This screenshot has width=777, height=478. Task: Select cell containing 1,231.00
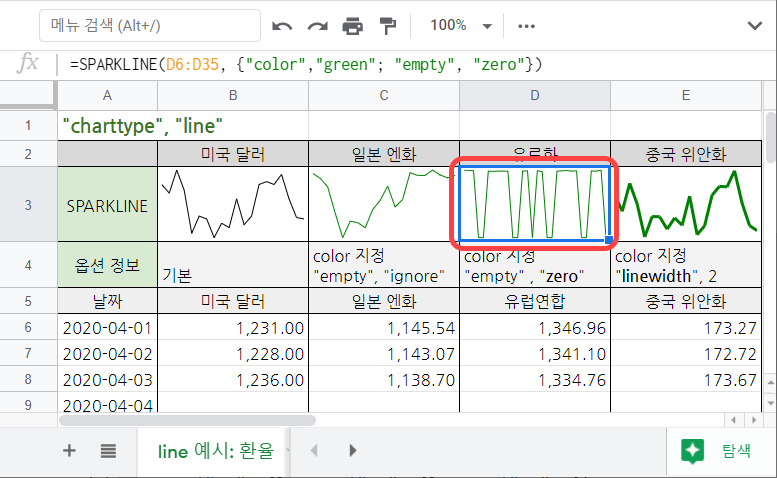pos(232,327)
